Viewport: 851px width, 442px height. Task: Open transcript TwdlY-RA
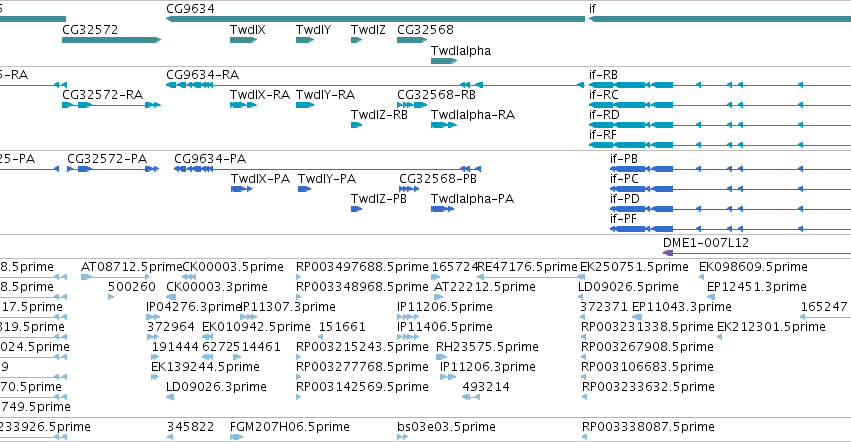305,105
